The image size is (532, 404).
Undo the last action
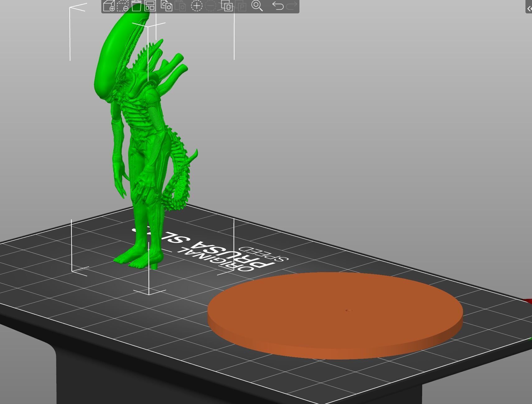[278, 6]
